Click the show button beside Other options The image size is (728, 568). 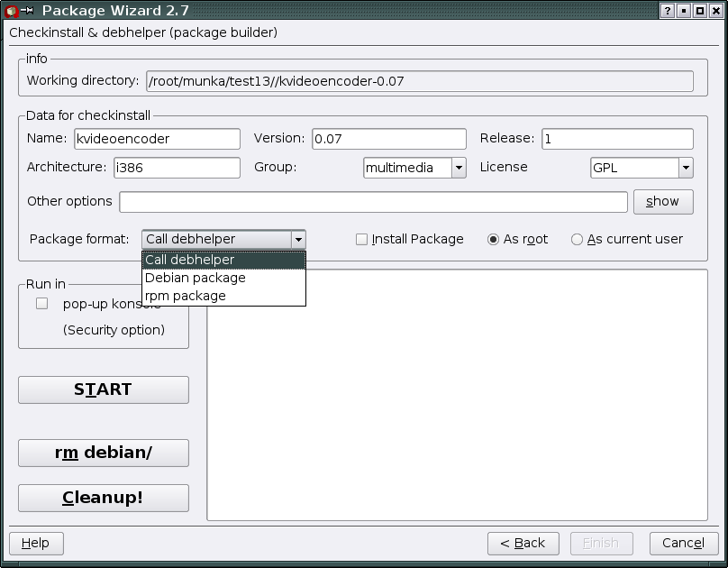tap(663, 202)
